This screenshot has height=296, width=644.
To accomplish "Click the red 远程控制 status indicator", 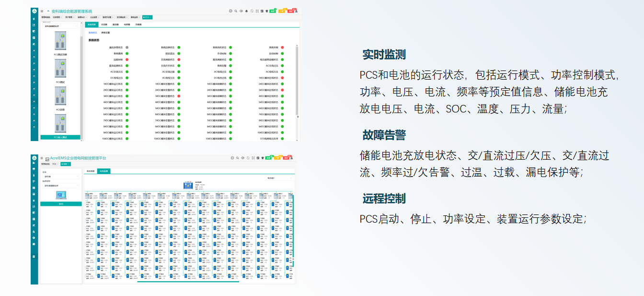I will tap(127, 60).
